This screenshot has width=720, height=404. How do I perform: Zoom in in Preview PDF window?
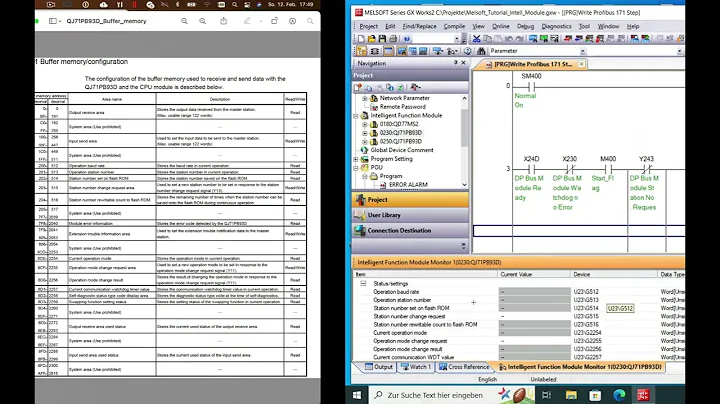click(202, 21)
